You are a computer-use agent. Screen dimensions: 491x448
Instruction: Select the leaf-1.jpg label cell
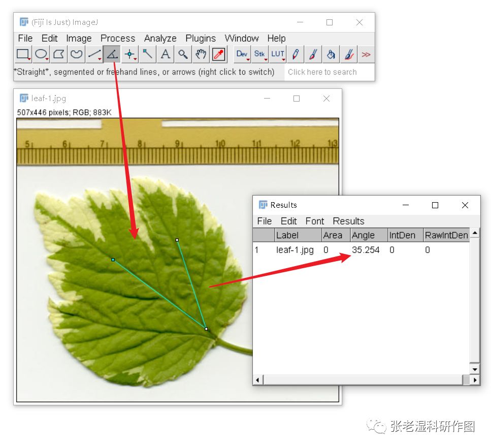pyautogui.click(x=294, y=250)
